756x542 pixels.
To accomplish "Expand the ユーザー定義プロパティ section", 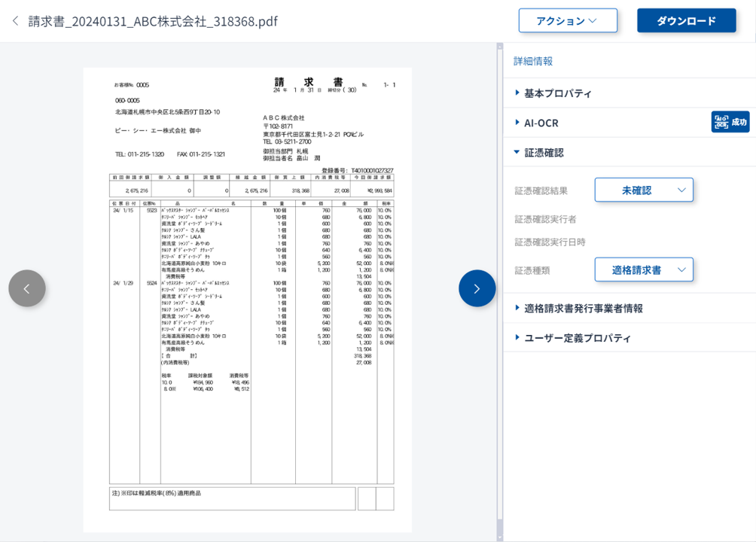I will tap(577, 338).
